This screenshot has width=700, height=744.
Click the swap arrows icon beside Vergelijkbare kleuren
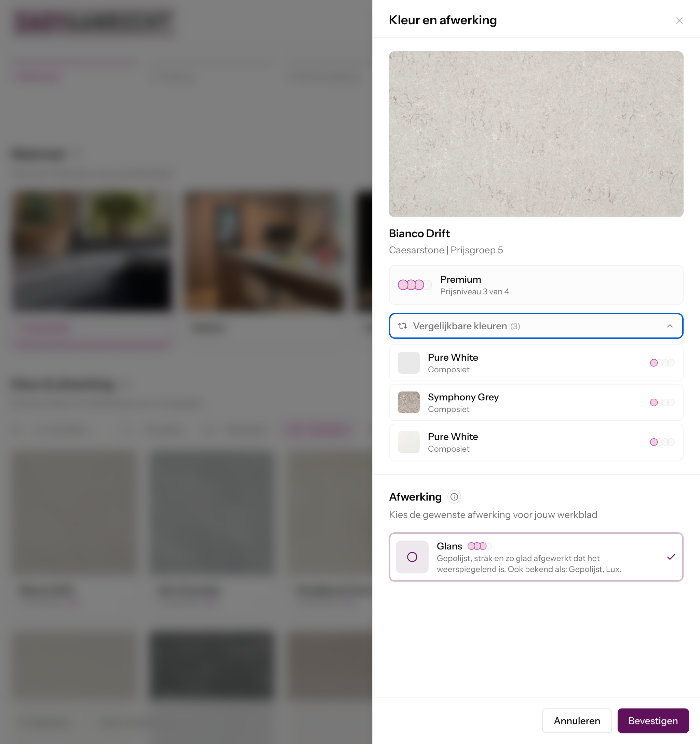point(403,326)
